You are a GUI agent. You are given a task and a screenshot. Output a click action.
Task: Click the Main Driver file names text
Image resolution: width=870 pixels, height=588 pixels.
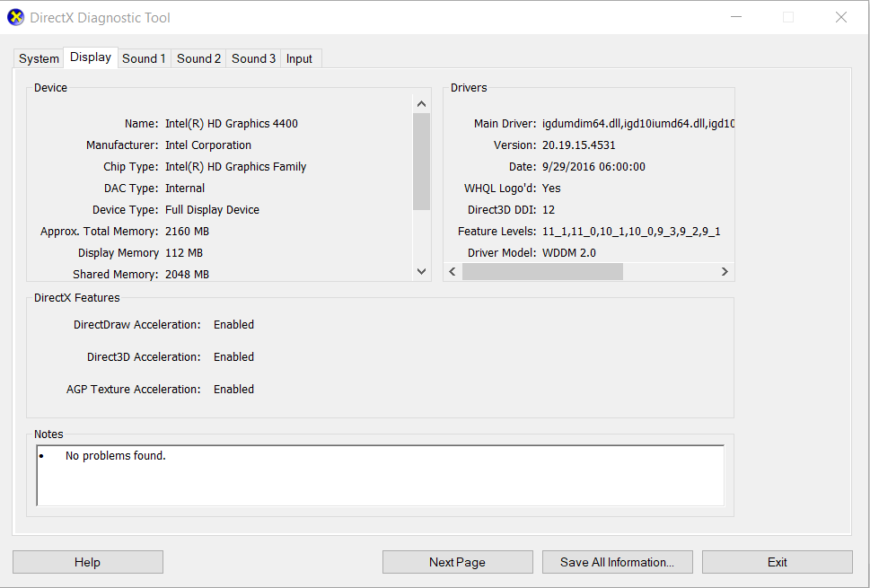point(638,124)
